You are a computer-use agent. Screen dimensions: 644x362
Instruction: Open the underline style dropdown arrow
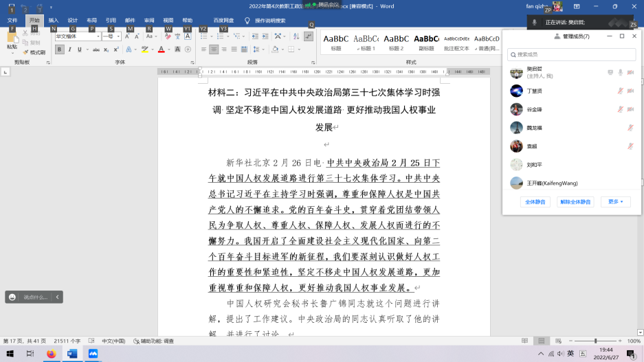87,49
